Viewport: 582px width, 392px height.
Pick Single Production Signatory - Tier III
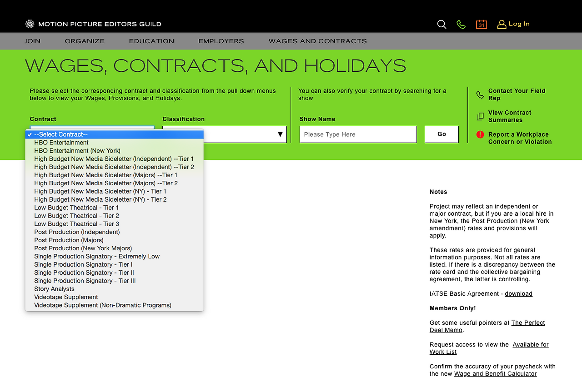click(x=115, y=281)
